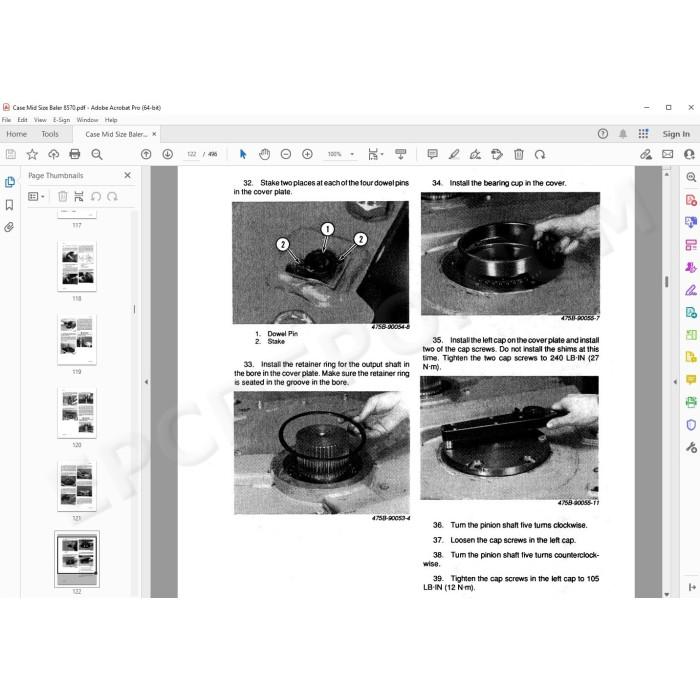Select page 119 thumbnail
This screenshot has width=700, height=700.
(77, 339)
